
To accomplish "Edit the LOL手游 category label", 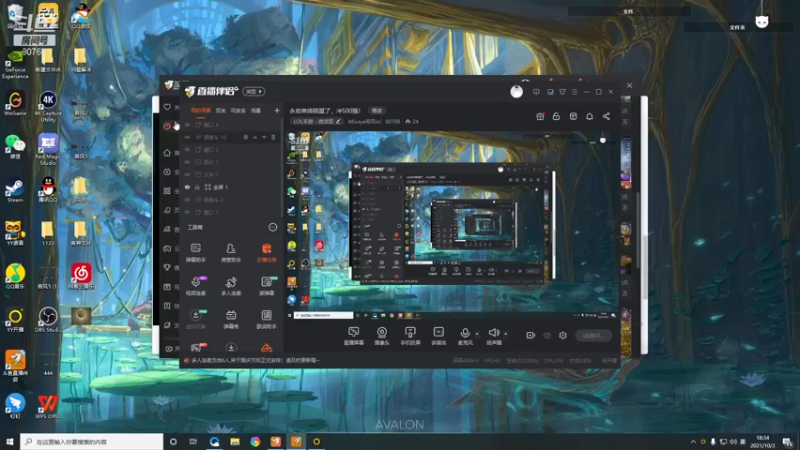I will pos(316,121).
